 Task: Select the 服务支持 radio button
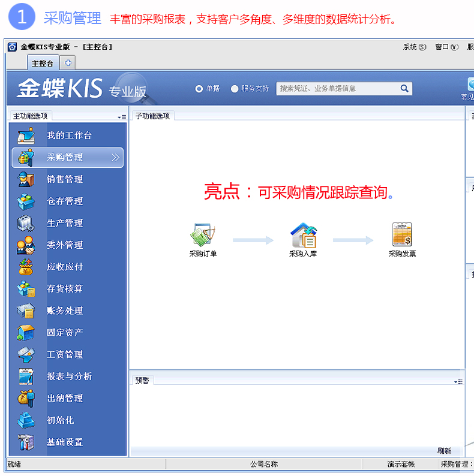[x=235, y=89]
